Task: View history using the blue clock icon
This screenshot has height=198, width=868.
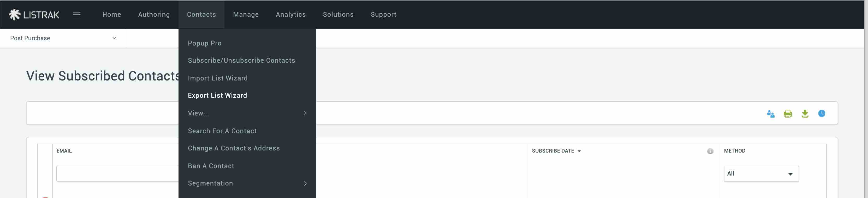Action: [x=822, y=114]
